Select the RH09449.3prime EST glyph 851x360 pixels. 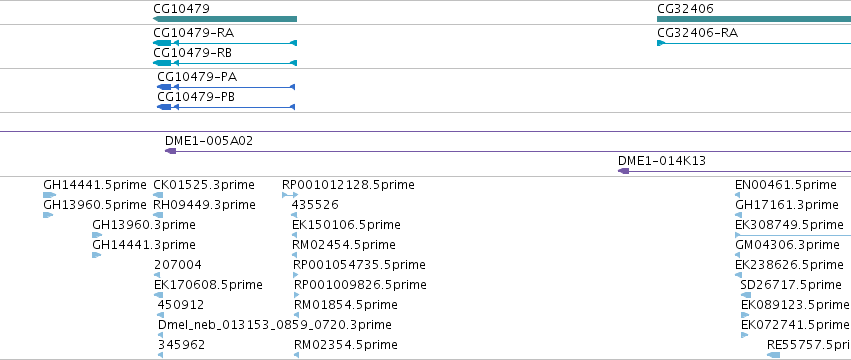(x=158, y=215)
